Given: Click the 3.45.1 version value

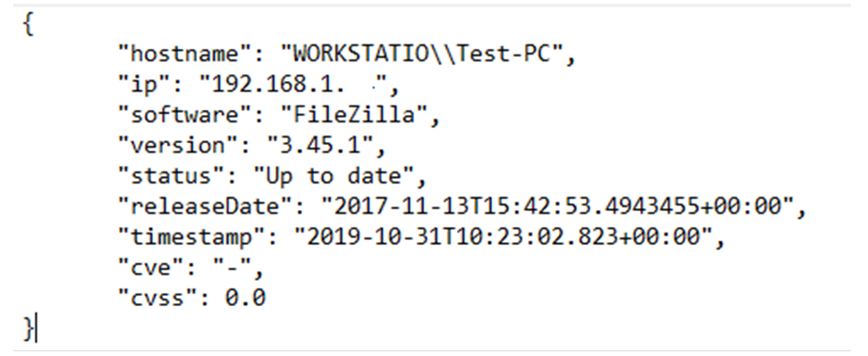Looking at the screenshot, I should pos(320,145).
